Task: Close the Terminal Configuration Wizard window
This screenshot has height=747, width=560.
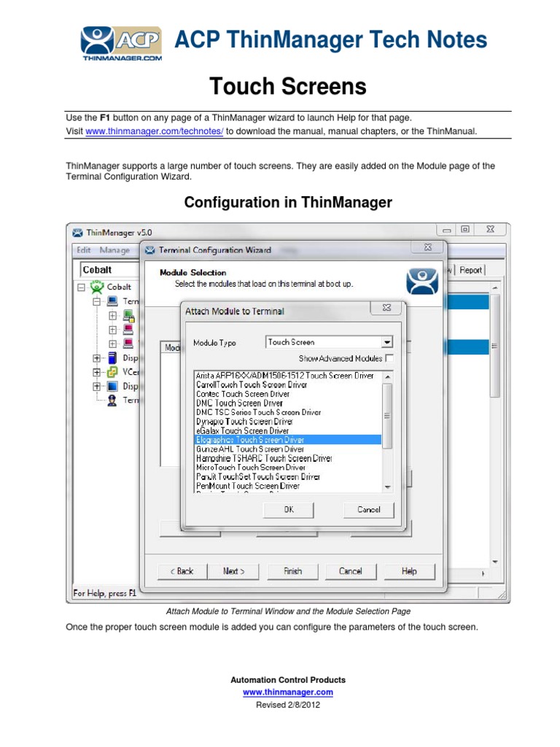Action: pyautogui.click(x=428, y=247)
